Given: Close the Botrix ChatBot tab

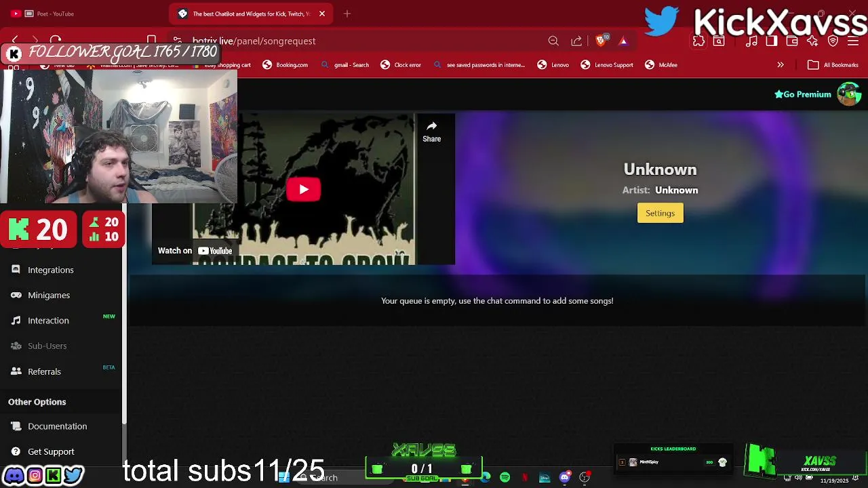Looking at the screenshot, I should click(x=322, y=14).
